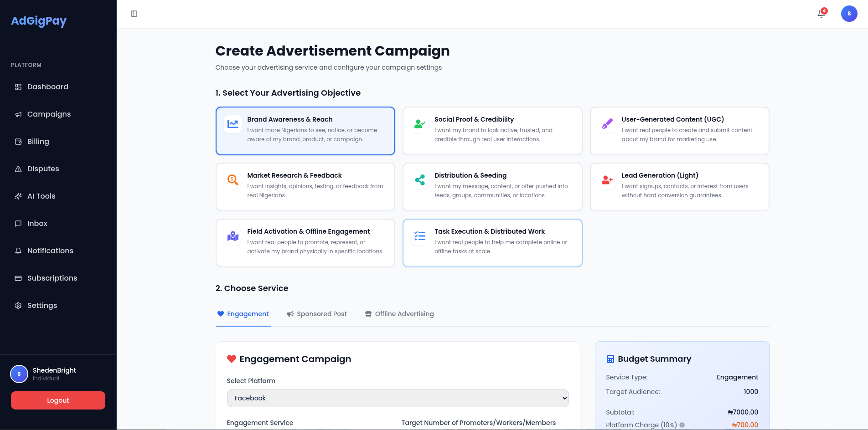Click the ShedenBright profile avatar in sidebar
This screenshot has height=430, width=868.
tap(19, 374)
